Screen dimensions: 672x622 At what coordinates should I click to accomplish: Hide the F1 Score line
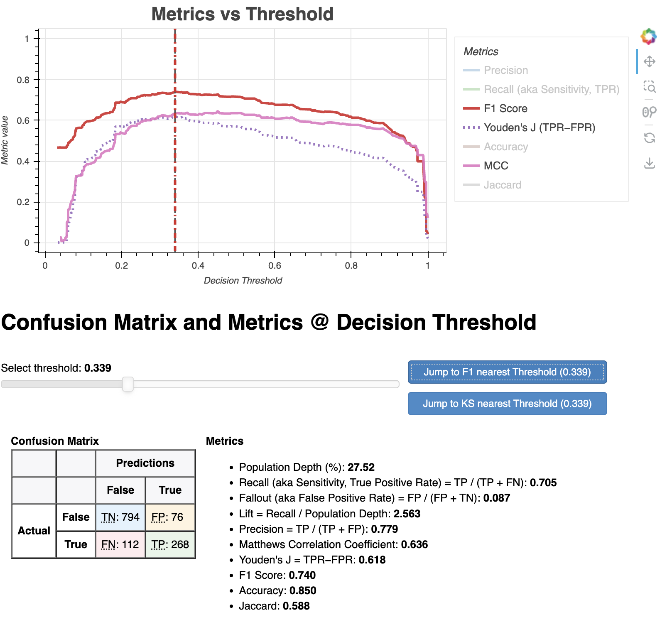click(505, 108)
